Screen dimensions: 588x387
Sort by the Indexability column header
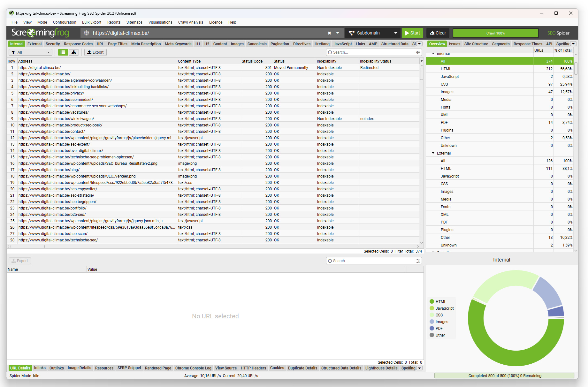click(337, 61)
